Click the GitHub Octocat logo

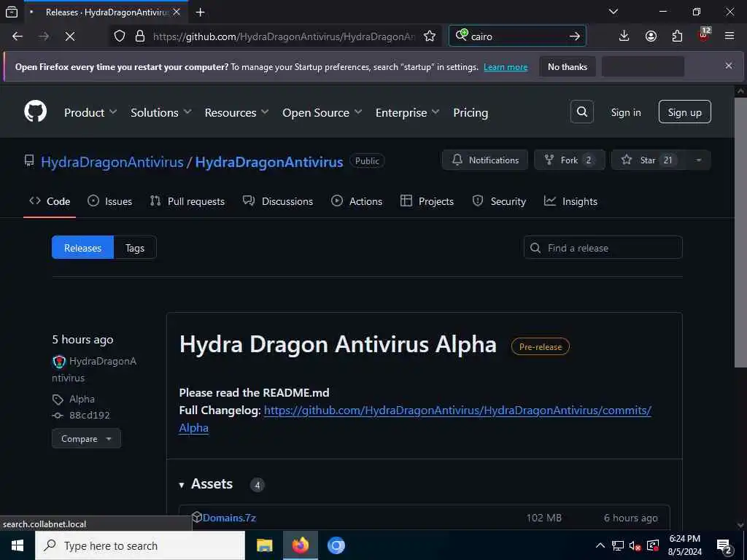point(36,112)
